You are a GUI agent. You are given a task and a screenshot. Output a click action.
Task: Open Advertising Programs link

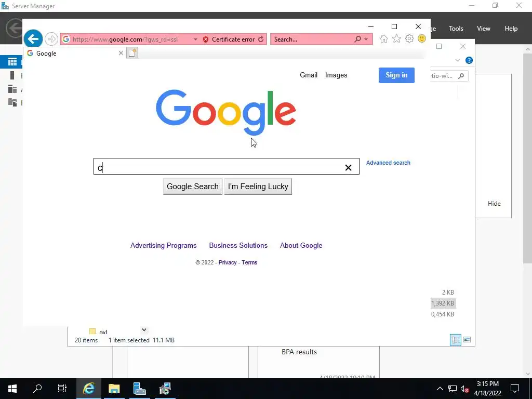(x=163, y=245)
